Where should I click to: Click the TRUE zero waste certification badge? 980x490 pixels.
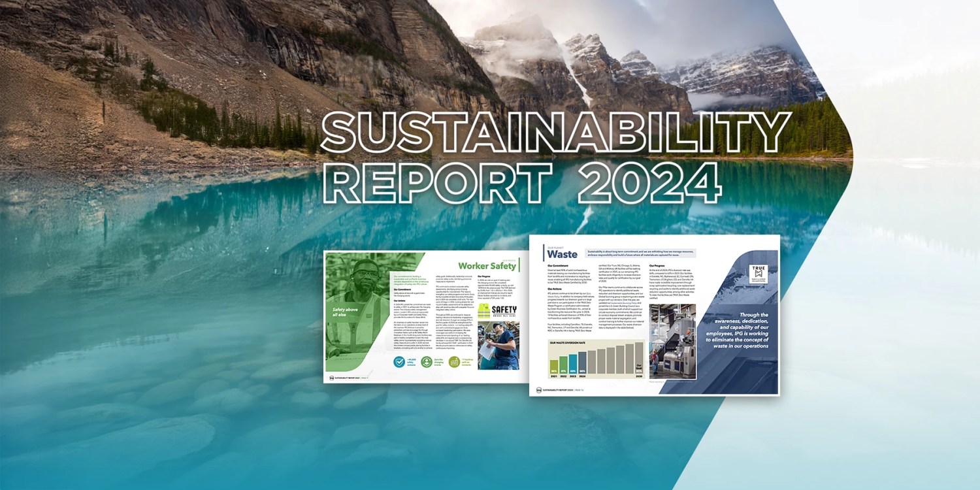[760, 274]
